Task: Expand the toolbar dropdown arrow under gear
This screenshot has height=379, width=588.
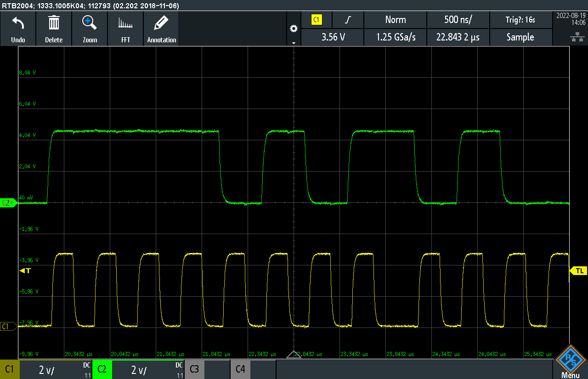Action: click(294, 42)
